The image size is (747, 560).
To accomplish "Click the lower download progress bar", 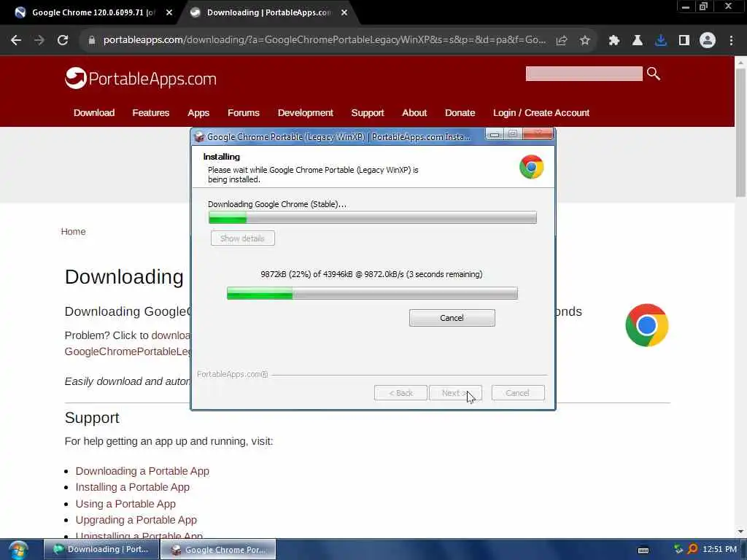I will click(x=372, y=293).
